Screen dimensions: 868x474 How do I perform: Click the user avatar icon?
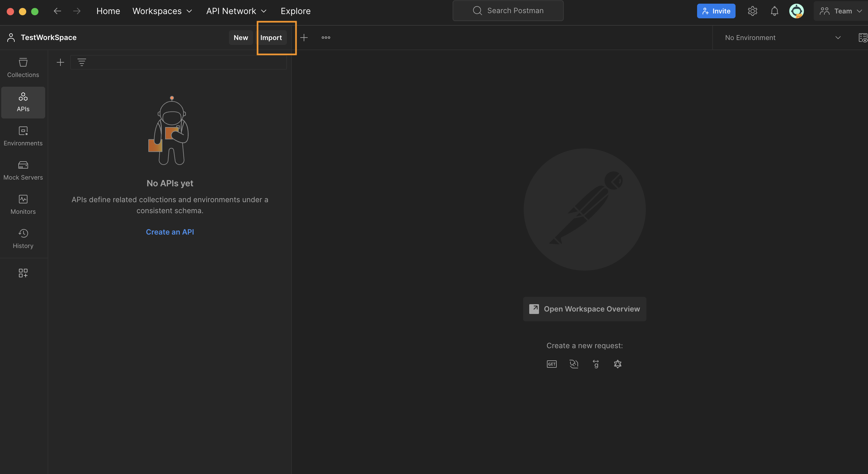(x=797, y=11)
